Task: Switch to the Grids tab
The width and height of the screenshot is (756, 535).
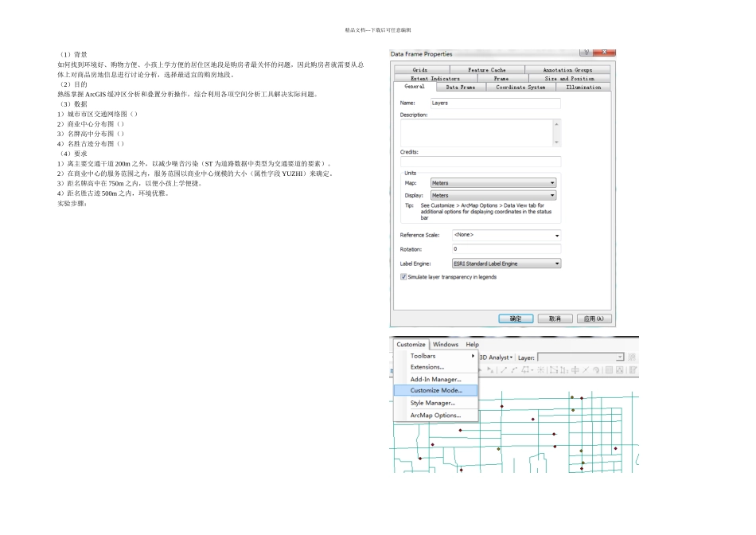Action: [420, 70]
